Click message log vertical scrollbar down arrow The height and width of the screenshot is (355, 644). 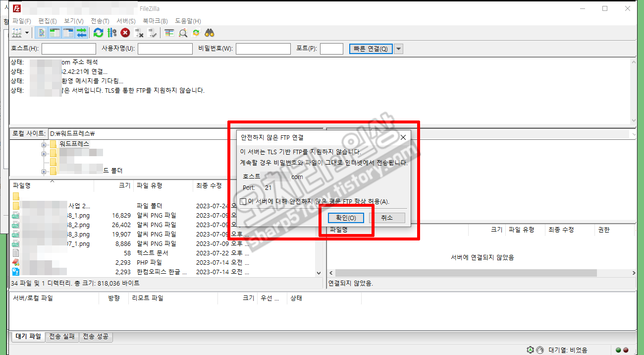(633, 120)
